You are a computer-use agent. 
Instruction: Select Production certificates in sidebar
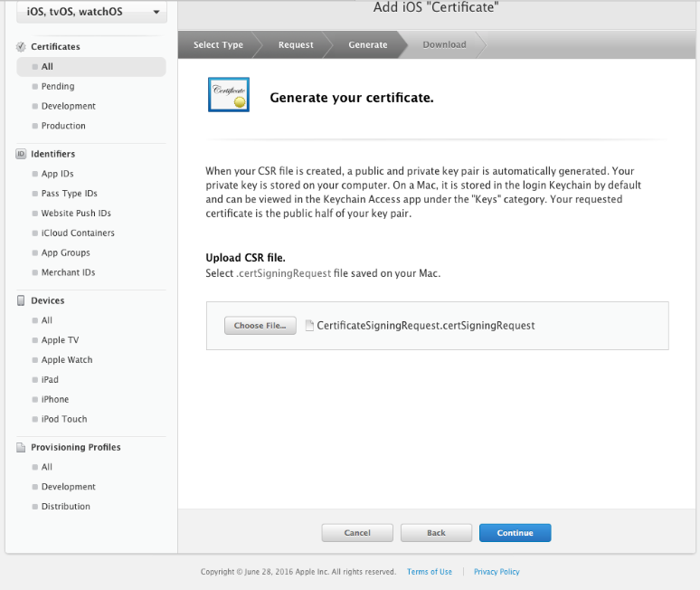63,126
